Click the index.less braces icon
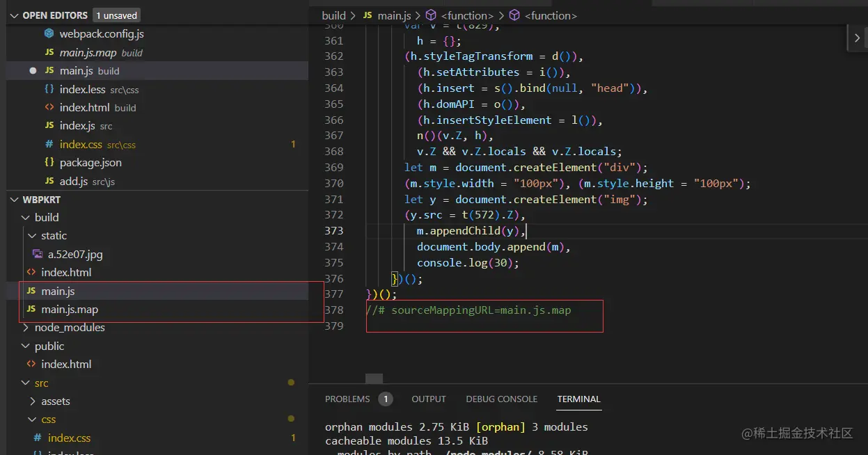The image size is (868, 455). pyautogui.click(x=49, y=89)
